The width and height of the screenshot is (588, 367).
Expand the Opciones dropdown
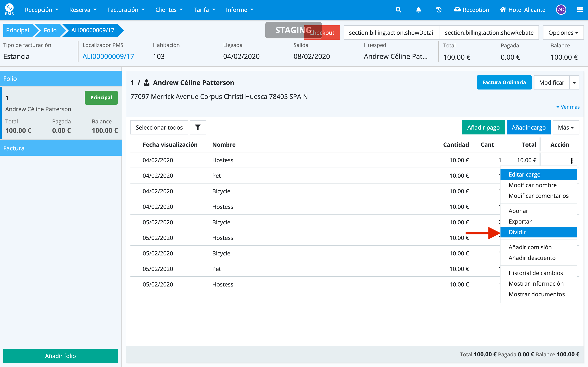point(563,33)
